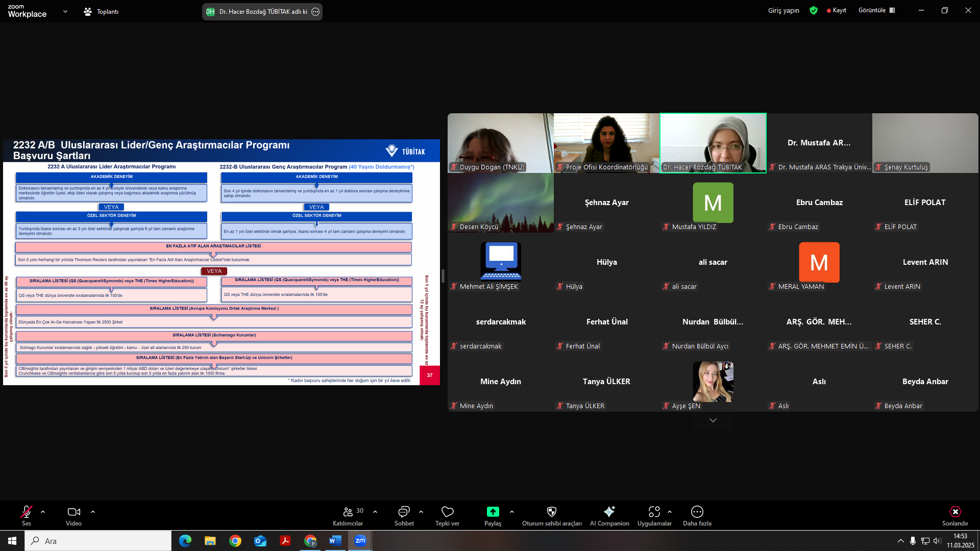Open Uygulamalar apps icon
This screenshot has width=980, height=551.
pyautogui.click(x=654, y=512)
